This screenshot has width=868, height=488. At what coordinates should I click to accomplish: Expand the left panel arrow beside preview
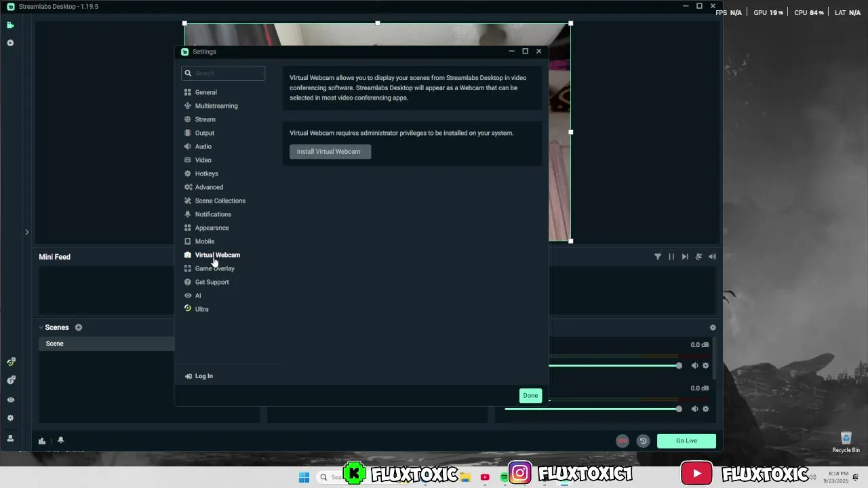pyautogui.click(x=26, y=232)
